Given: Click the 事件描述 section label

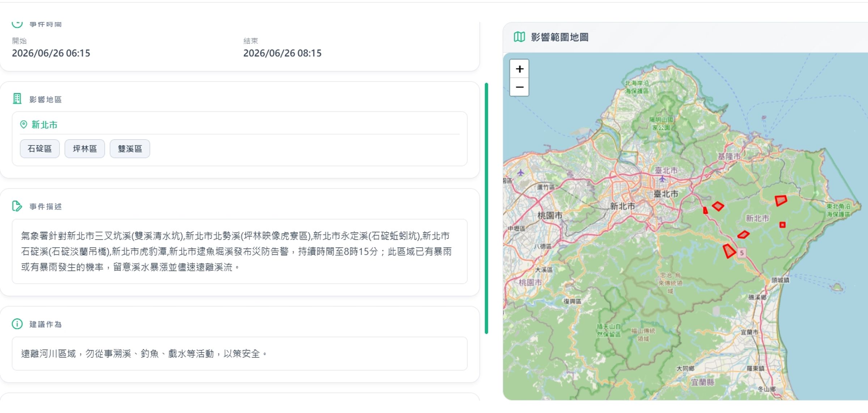Looking at the screenshot, I should pyautogui.click(x=46, y=206).
